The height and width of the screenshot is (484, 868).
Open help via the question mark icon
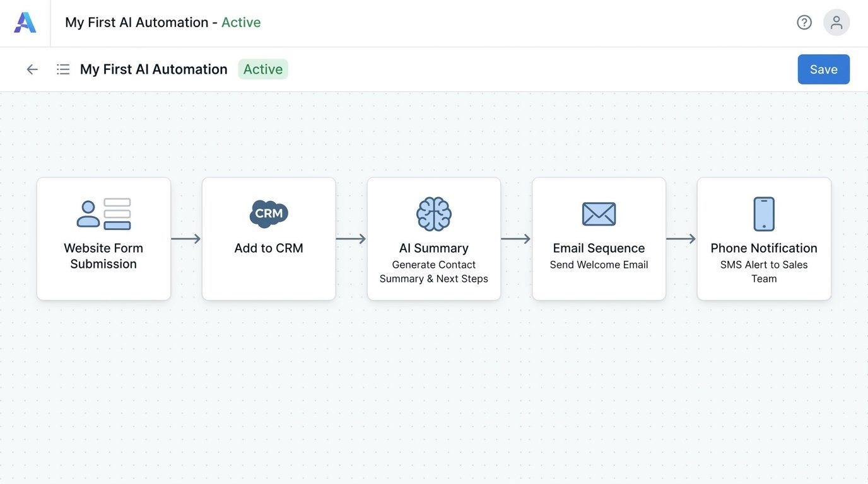point(804,23)
